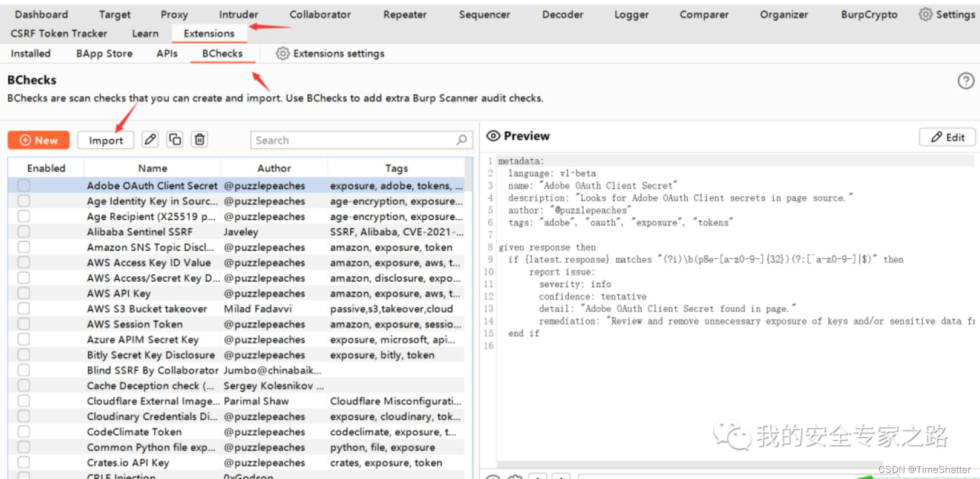980x479 pixels.
Task: Open the Sequencer tab
Action: [484, 14]
